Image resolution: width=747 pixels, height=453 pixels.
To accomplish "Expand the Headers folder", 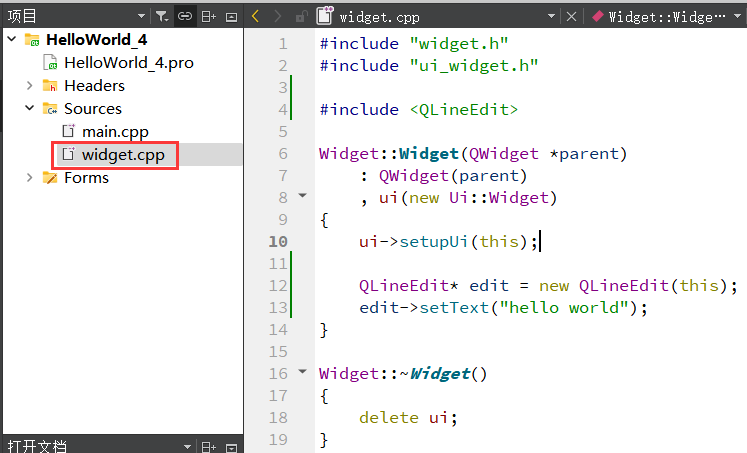I will point(30,85).
